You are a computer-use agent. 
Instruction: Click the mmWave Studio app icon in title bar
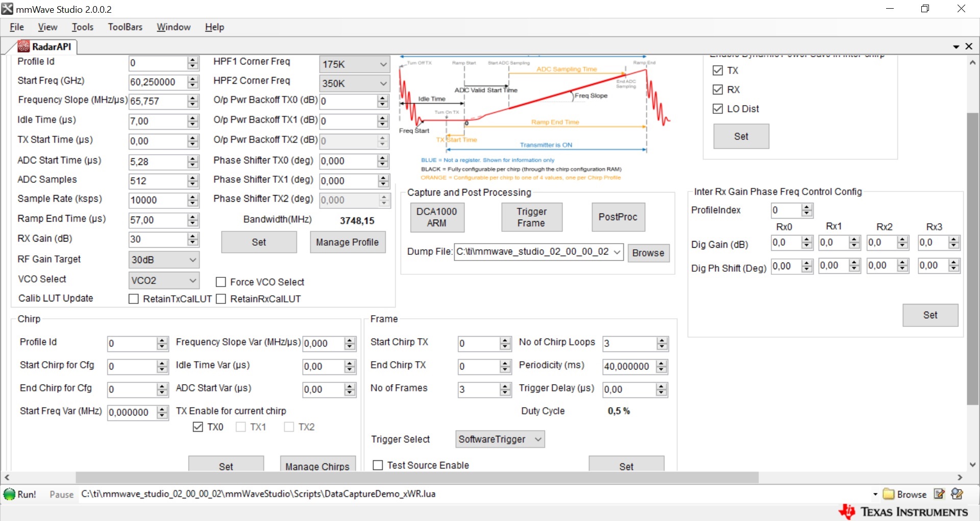point(7,9)
